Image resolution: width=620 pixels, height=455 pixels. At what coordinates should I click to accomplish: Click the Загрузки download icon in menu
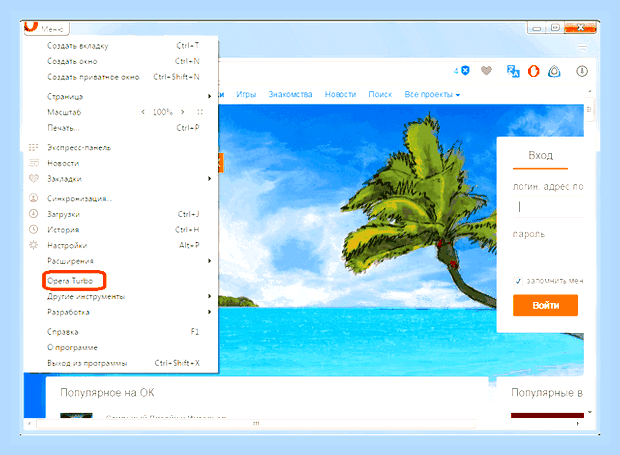tap(34, 213)
